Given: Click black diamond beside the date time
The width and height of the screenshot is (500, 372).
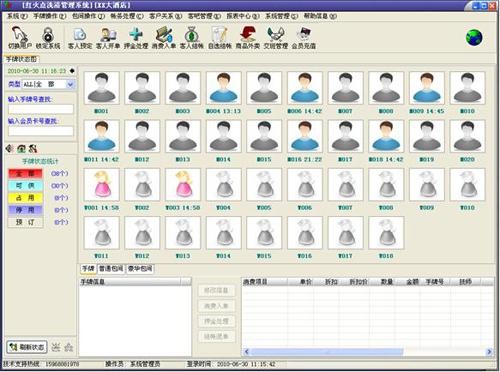Looking at the screenshot, I should click(72, 71).
